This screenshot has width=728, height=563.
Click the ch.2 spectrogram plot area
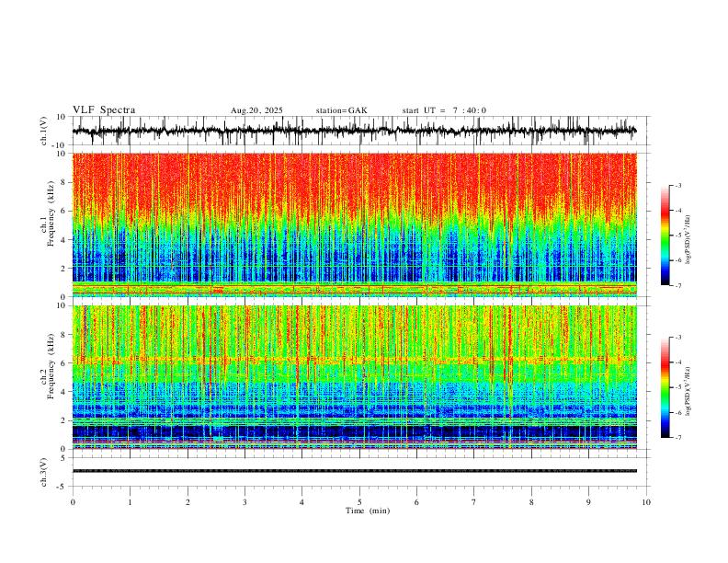coord(354,377)
